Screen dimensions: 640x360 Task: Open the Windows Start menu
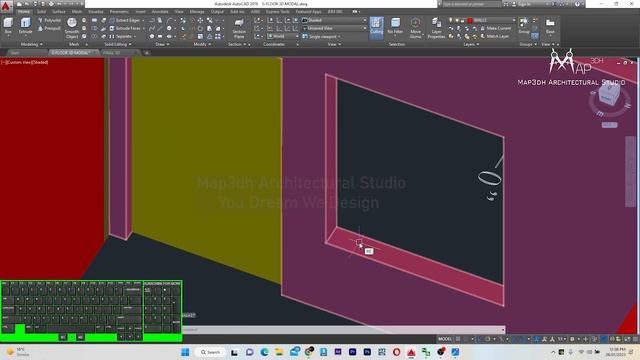pyautogui.click(x=185, y=352)
